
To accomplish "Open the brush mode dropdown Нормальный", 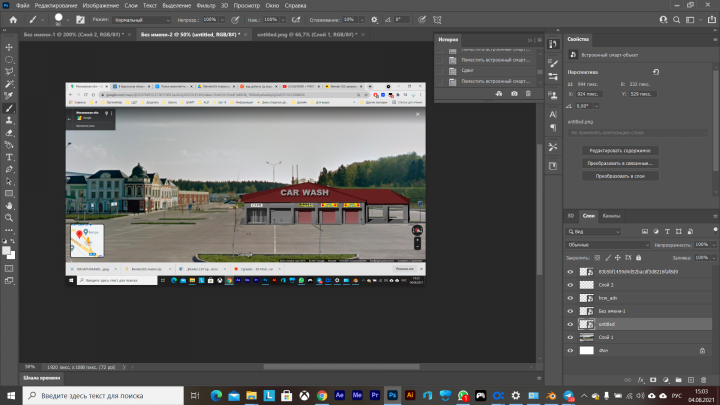I will pyautogui.click(x=141, y=20).
